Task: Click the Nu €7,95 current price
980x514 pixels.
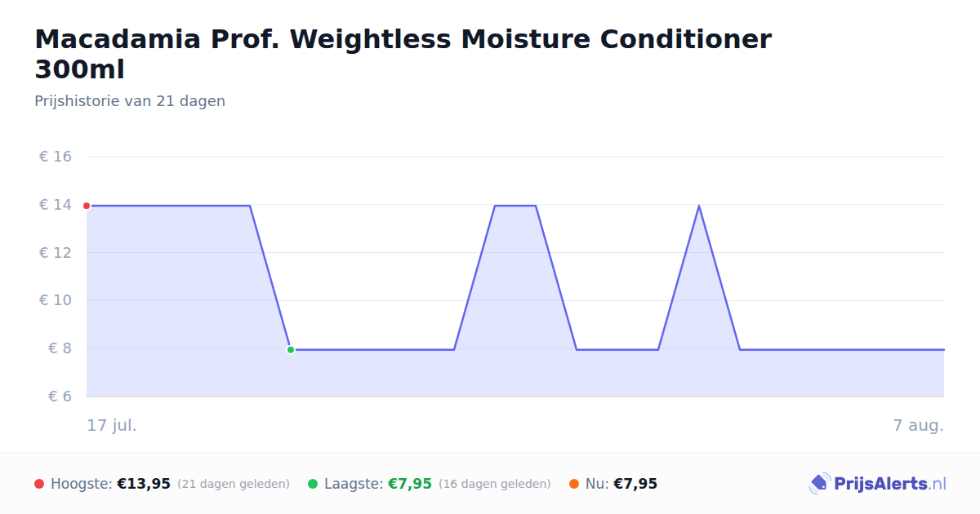Action: tap(635, 484)
